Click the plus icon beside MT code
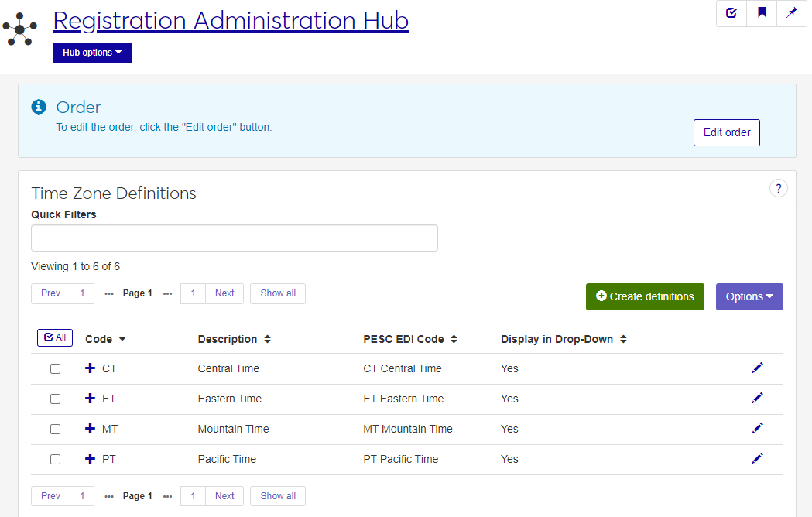 pos(91,429)
